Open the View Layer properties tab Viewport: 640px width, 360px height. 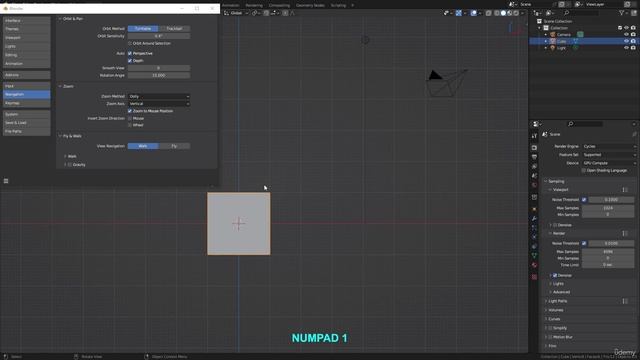click(x=534, y=167)
